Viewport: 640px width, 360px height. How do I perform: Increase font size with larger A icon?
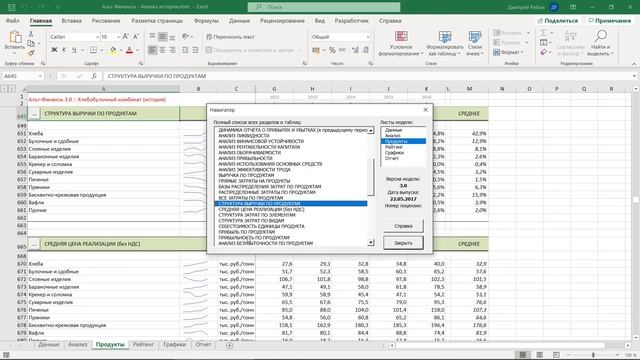(x=126, y=37)
